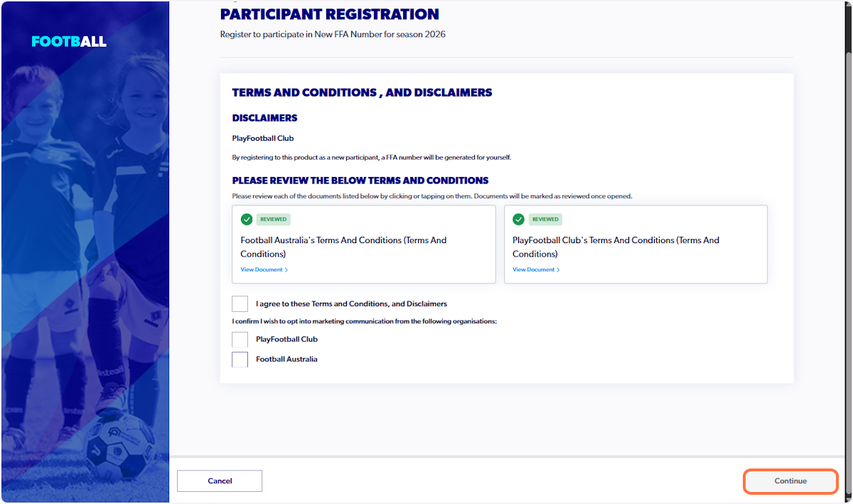Tick the agree to Terms and Conditions checkbox

click(x=240, y=304)
